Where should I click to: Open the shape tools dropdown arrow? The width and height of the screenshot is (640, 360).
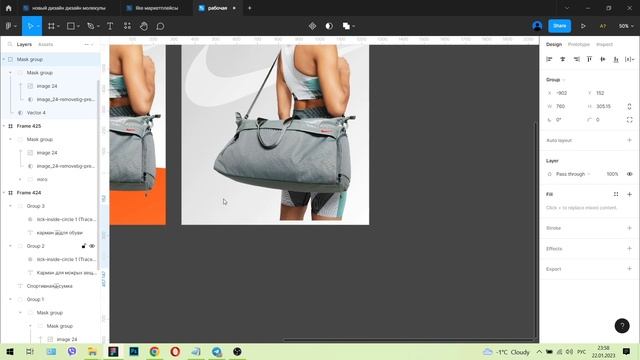(x=78, y=26)
